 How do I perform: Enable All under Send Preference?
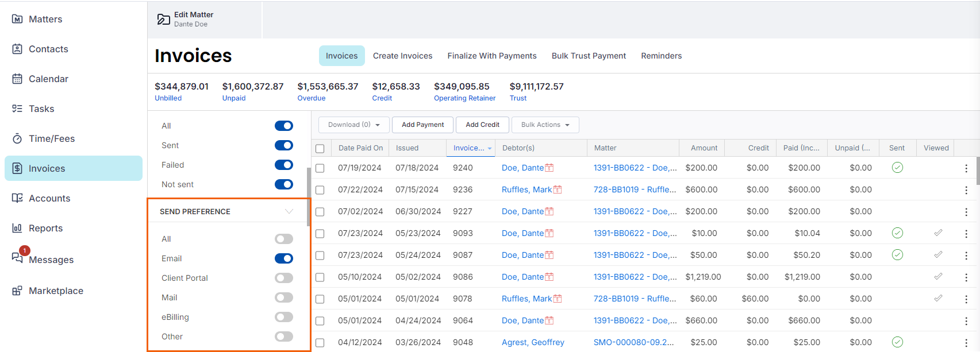(284, 239)
